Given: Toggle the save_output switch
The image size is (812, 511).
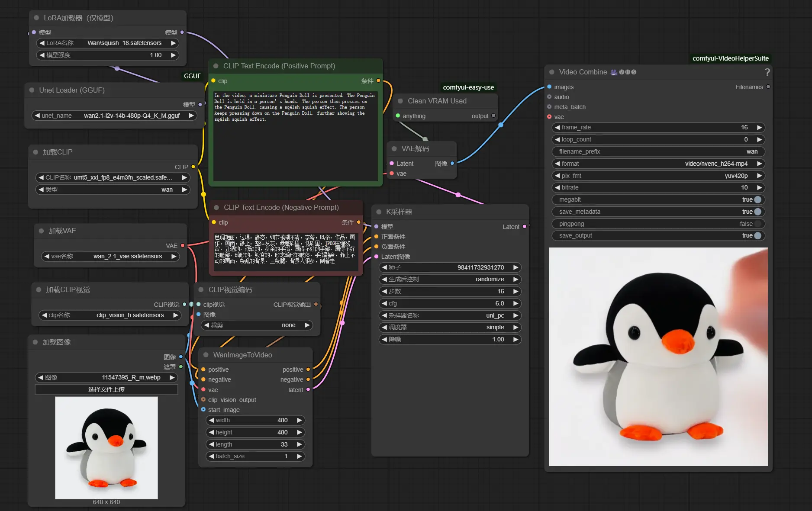Looking at the screenshot, I should (x=757, y=236).
